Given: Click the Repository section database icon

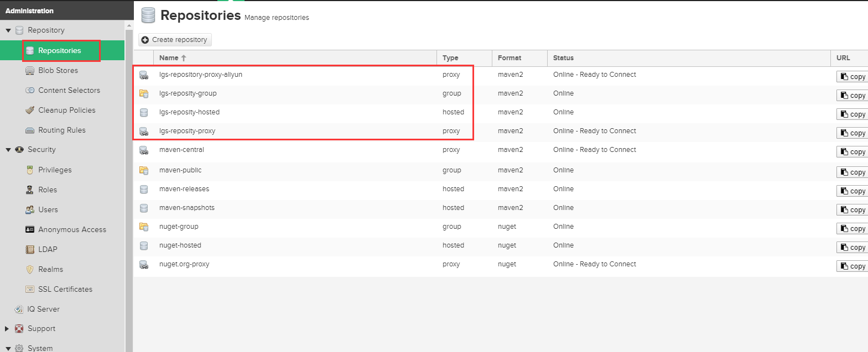Looking at the screenshot, I should (x=19, y=30).
